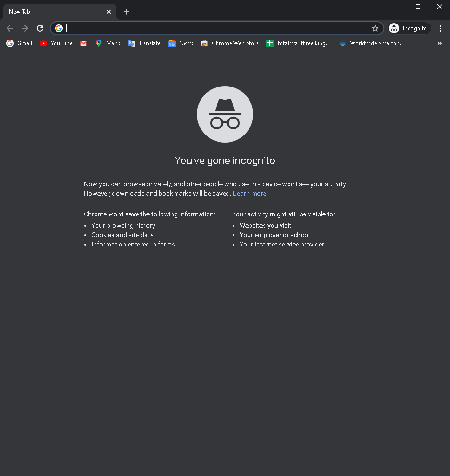
Task: Bookmark this tab with the star icon
Action: pos(375,28)
